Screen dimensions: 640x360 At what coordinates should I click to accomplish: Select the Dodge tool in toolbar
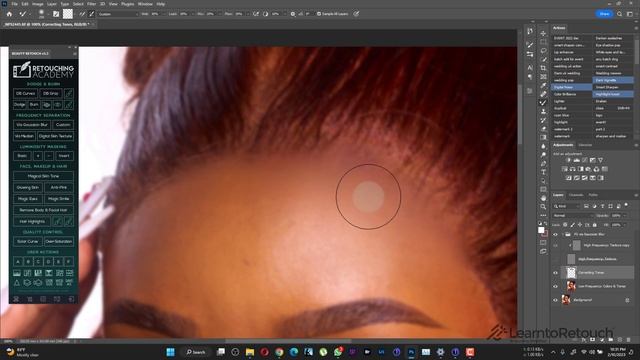tap(543, 155)
